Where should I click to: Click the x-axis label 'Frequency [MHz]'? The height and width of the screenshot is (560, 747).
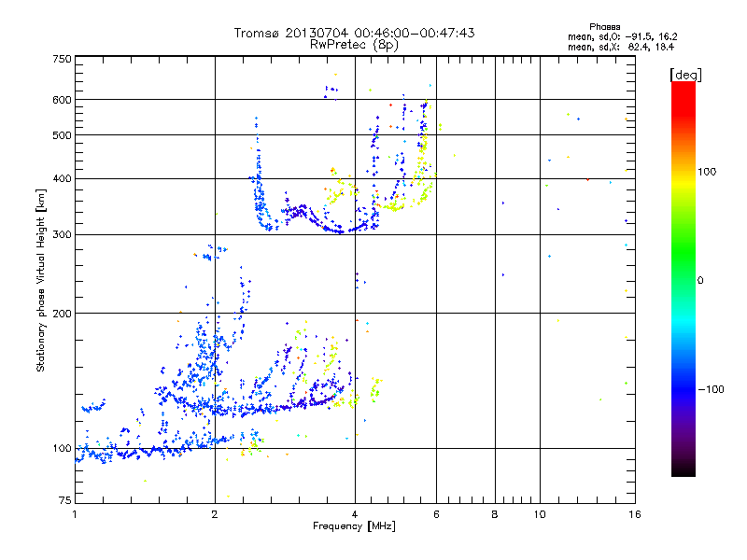pos(354,526)
